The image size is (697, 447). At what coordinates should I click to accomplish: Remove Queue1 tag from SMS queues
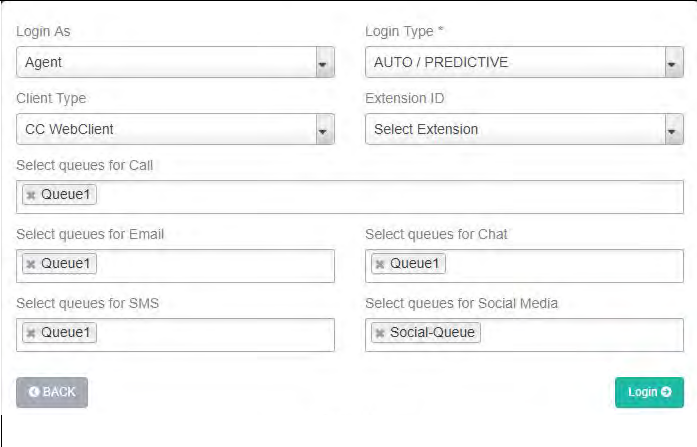coord(31,333)
